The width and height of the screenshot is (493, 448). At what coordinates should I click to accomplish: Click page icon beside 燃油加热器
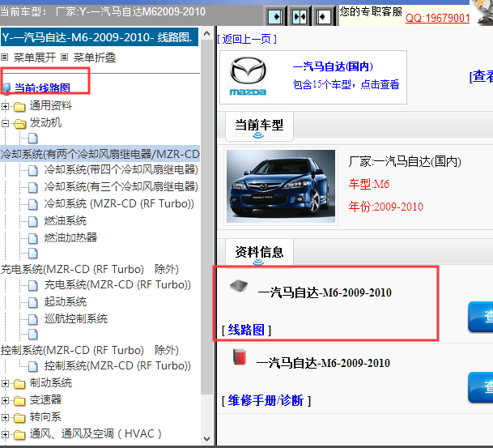click(33, 238)
